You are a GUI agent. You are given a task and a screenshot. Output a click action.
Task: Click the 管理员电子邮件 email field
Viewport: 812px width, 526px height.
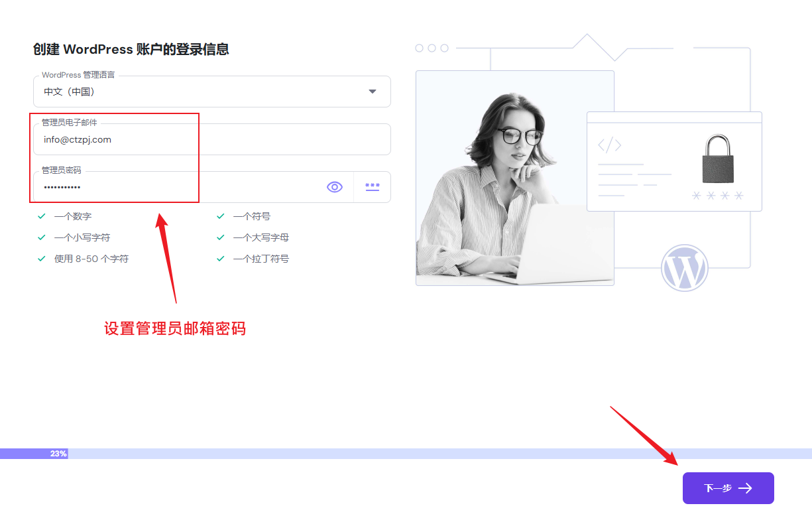point(212,139)
